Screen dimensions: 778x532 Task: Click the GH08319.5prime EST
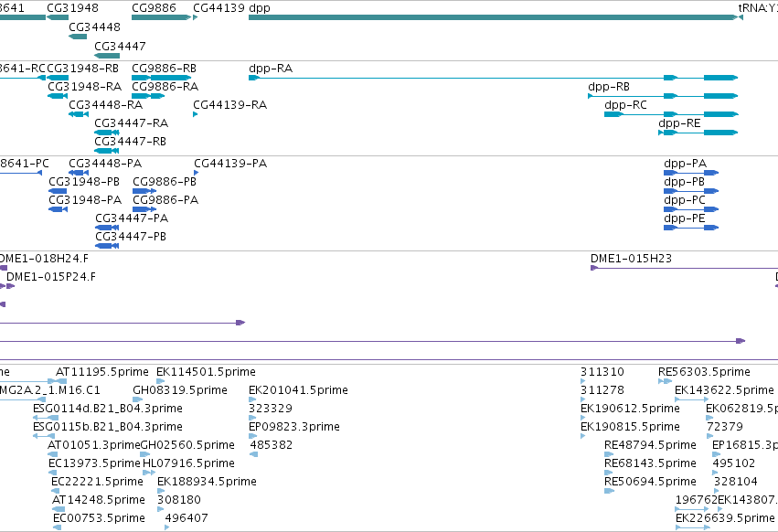point(137,399)
